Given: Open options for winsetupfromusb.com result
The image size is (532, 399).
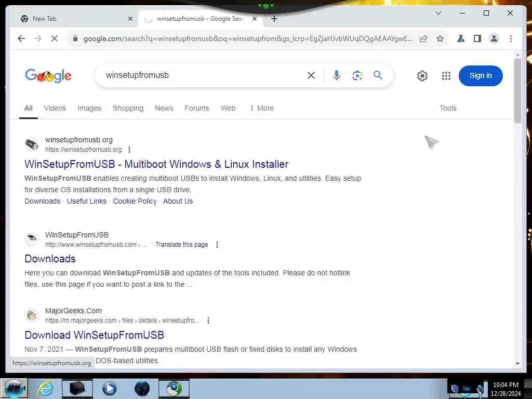Looking at the screenshot, I should [x=217, y=245].
